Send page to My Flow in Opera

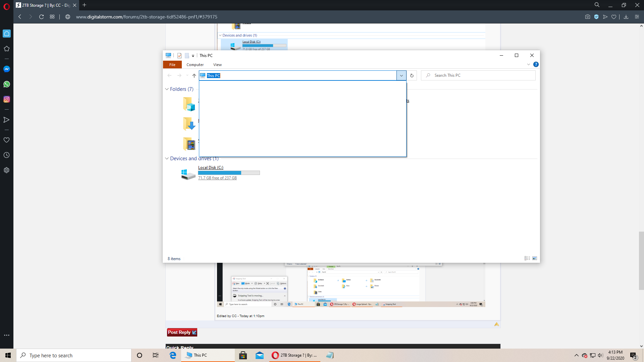(x=605, y=17)
